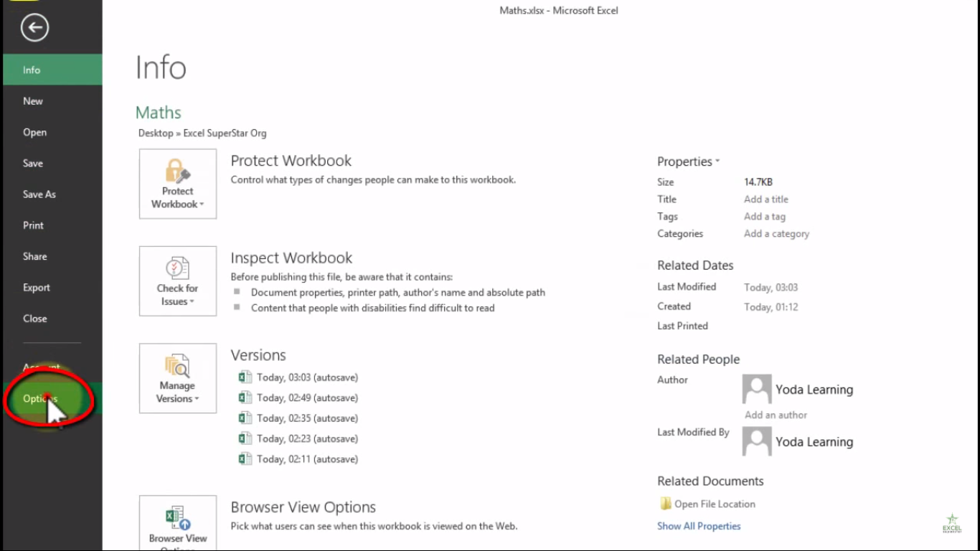Choose Open in the sidebar
This screenshot has height=551, width=980.
(52, 132)
